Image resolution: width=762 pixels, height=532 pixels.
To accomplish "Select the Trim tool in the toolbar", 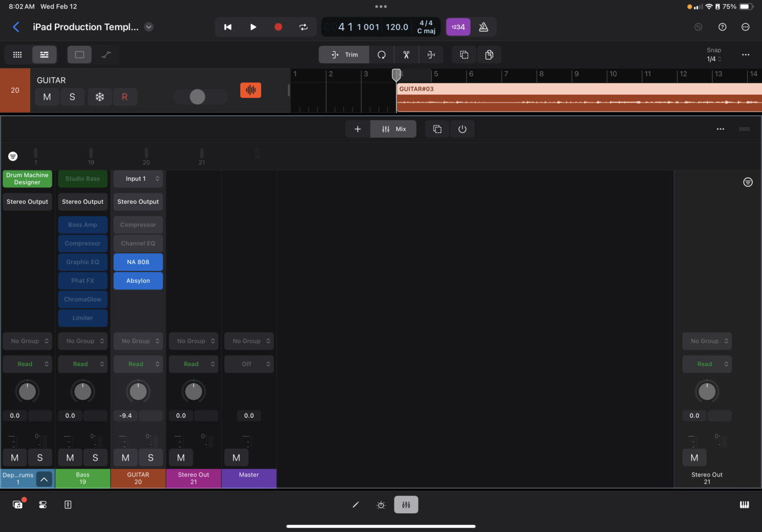I will pos(344,54).
